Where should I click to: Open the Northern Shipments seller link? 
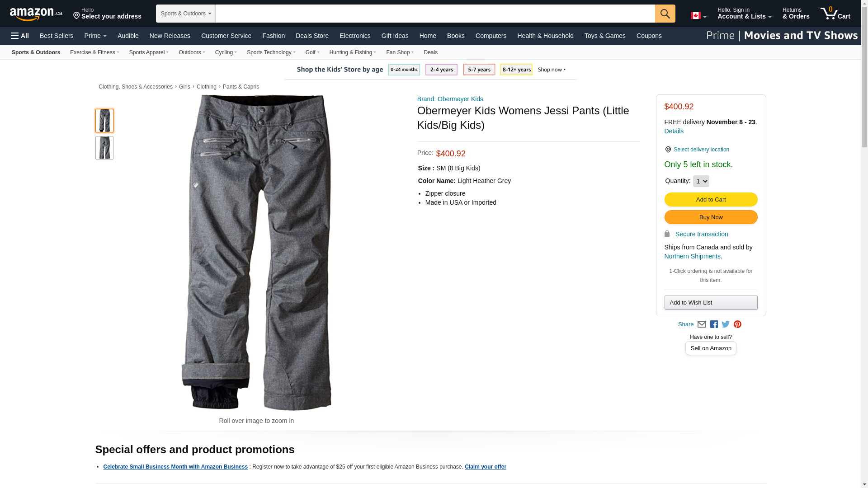point(692,256)
